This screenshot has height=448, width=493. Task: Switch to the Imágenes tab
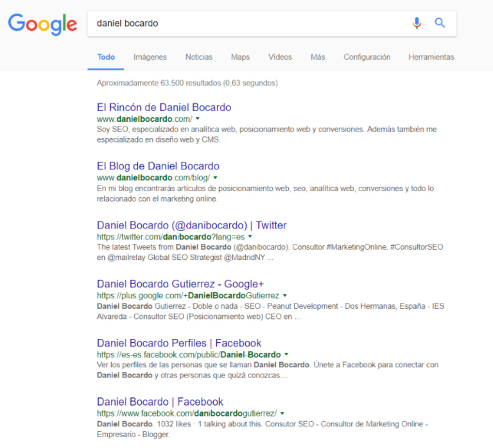coord(150,57)
